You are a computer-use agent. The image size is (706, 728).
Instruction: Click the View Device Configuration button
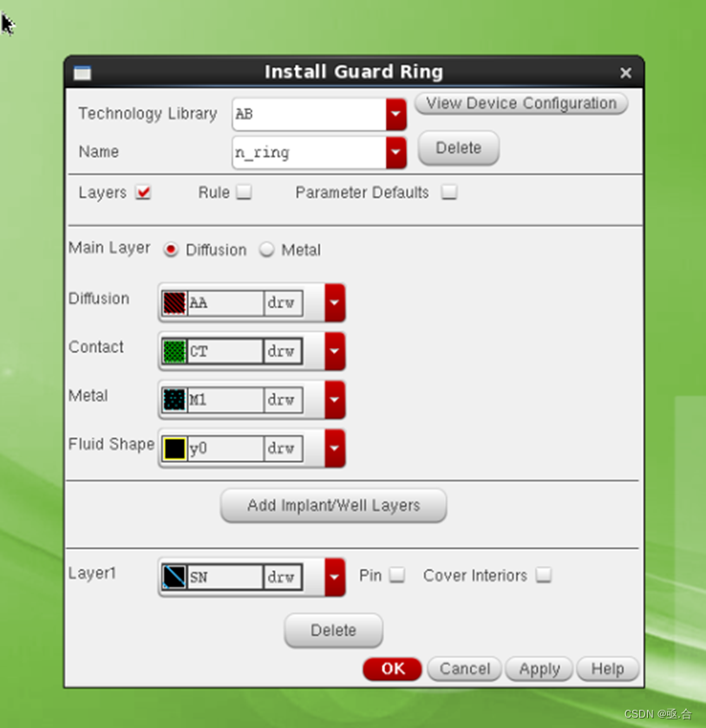(520, 103)
